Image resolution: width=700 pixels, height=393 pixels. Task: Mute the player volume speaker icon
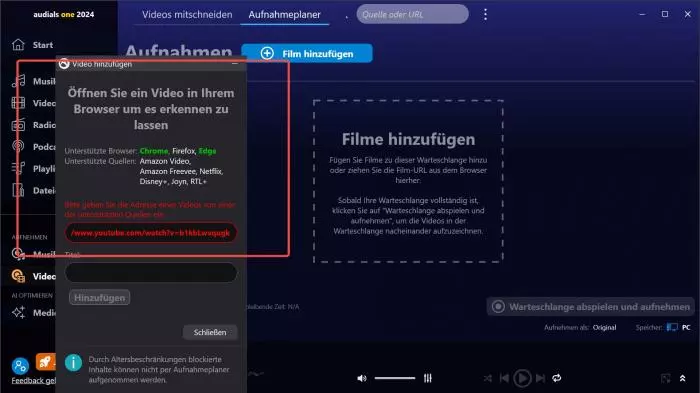tap(362, 378)
